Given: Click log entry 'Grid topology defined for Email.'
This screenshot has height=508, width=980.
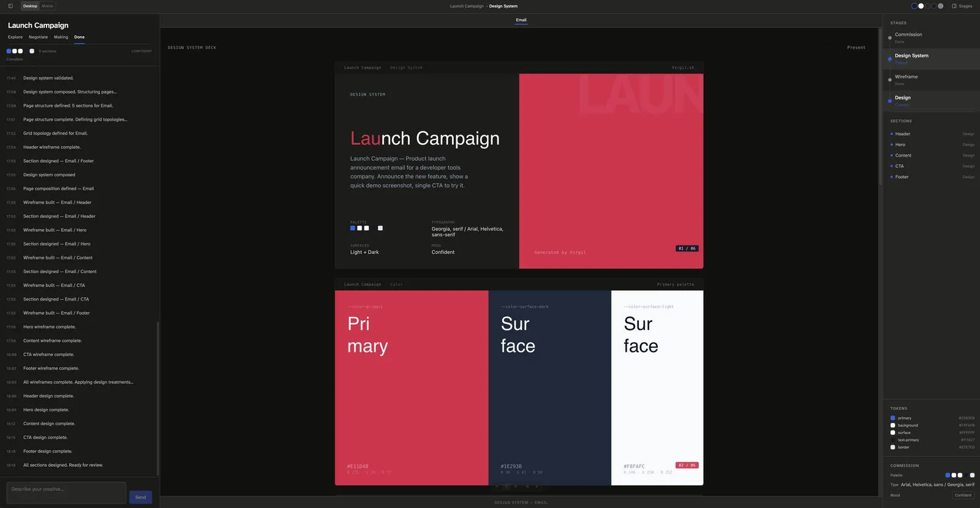Looking at the screenshot, I should (x=55, y=133).
